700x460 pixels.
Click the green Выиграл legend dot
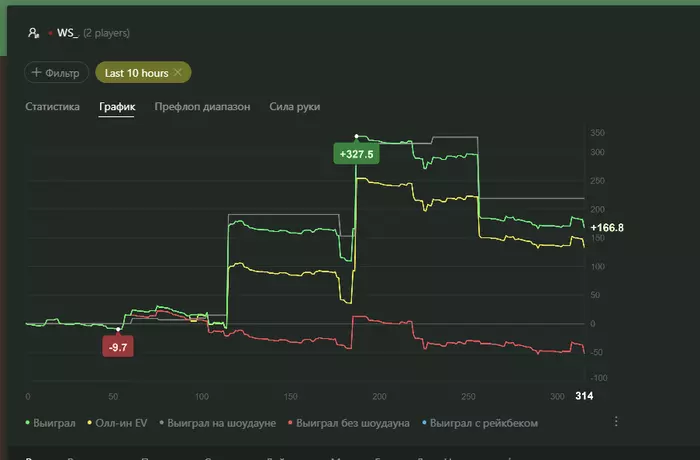[x=28, y=422]
